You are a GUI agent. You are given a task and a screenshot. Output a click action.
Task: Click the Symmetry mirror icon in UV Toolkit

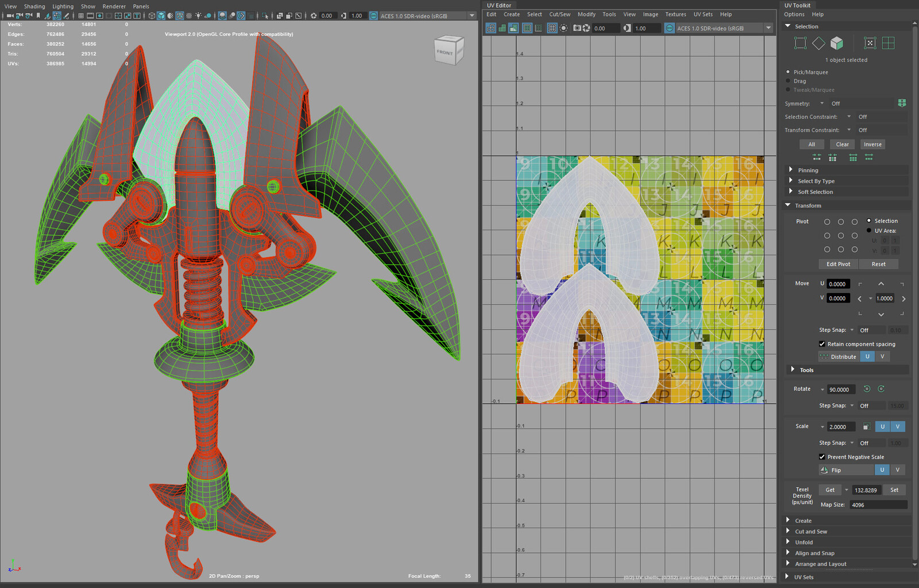coord(902,103)
